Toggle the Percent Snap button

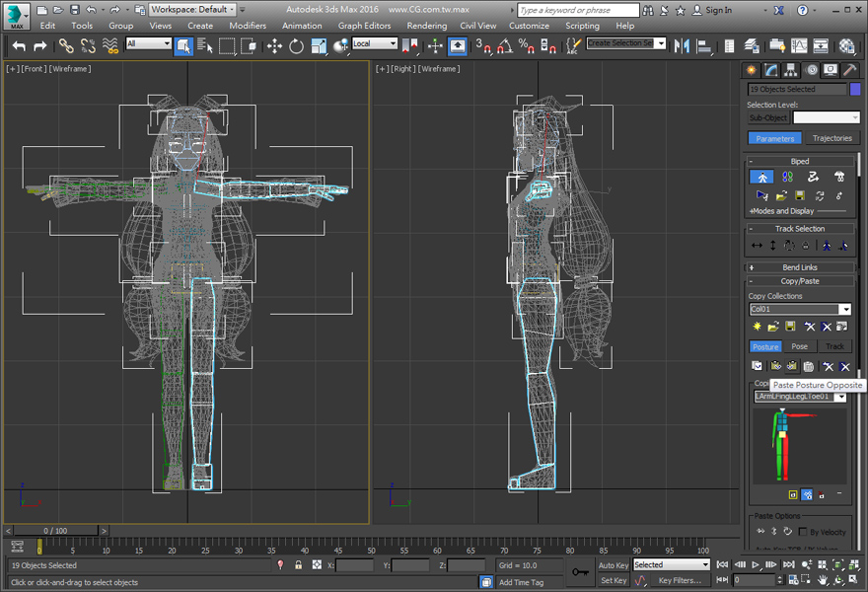[526, 46]
